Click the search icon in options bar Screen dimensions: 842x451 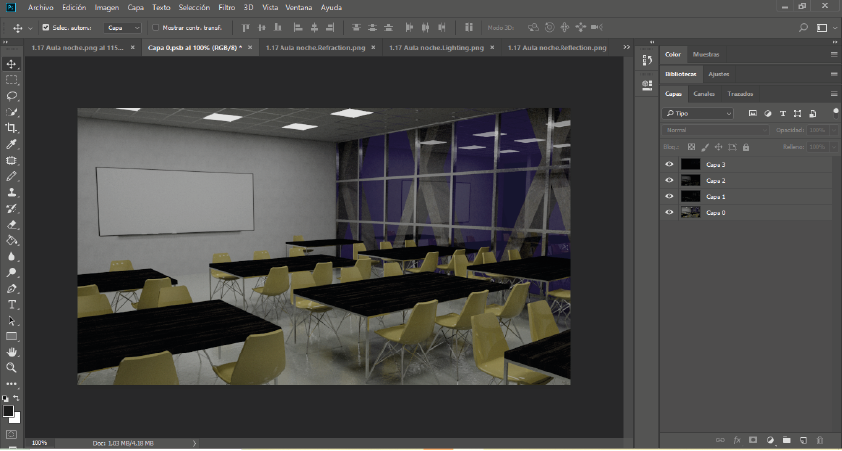(x=803, y=27)
